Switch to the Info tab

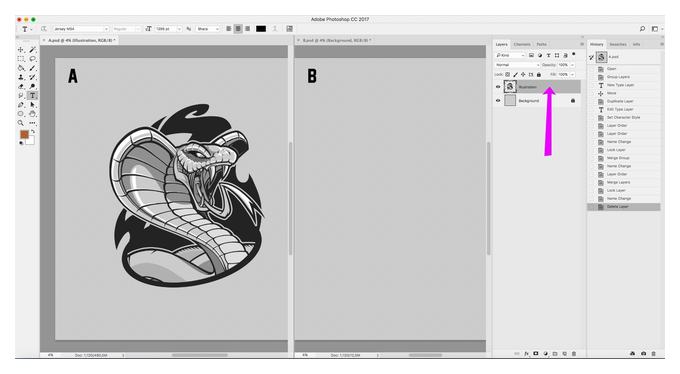[636, 44]
